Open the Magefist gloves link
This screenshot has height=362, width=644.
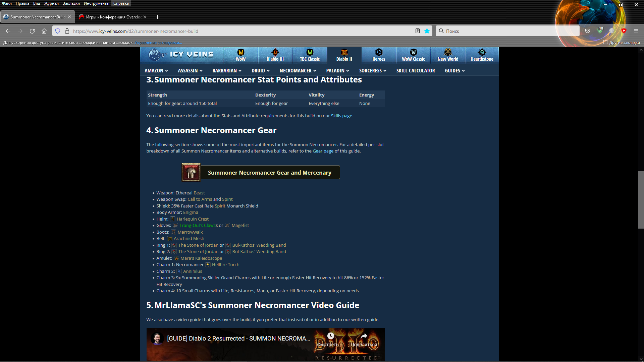[x=240, y=226]
